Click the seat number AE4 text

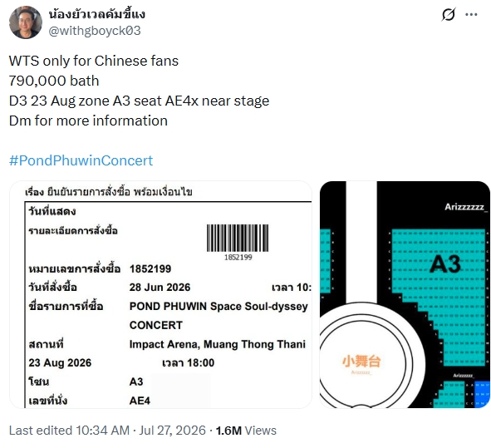click(140, 401)
